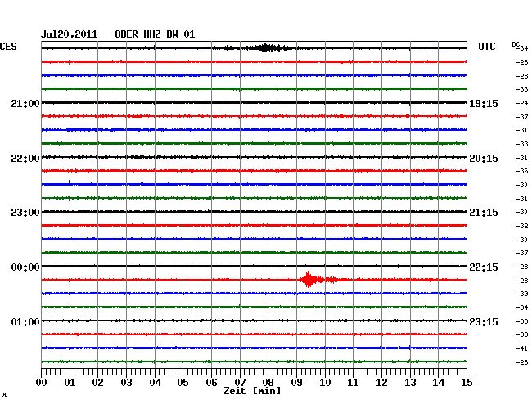Select the 00:00 local time label
This screenshot has width=532, height=404.
point(25,267)
